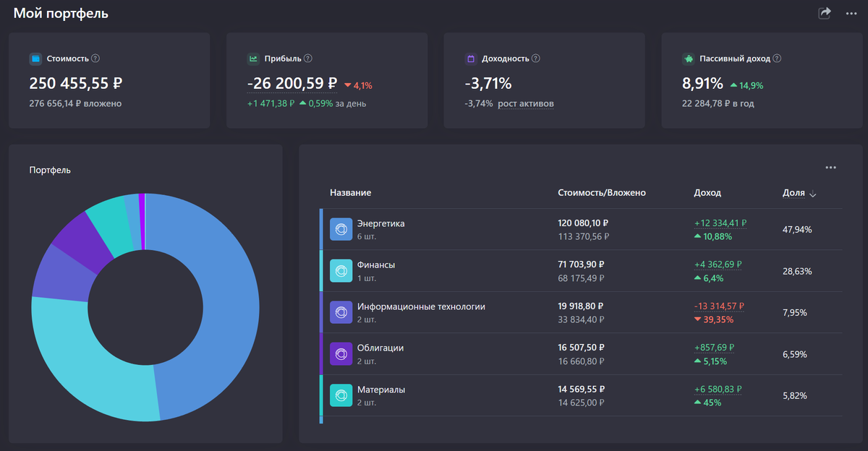Click the Доходность calendar icon
The height and width of the screenshot is (451, 868).
470,59
